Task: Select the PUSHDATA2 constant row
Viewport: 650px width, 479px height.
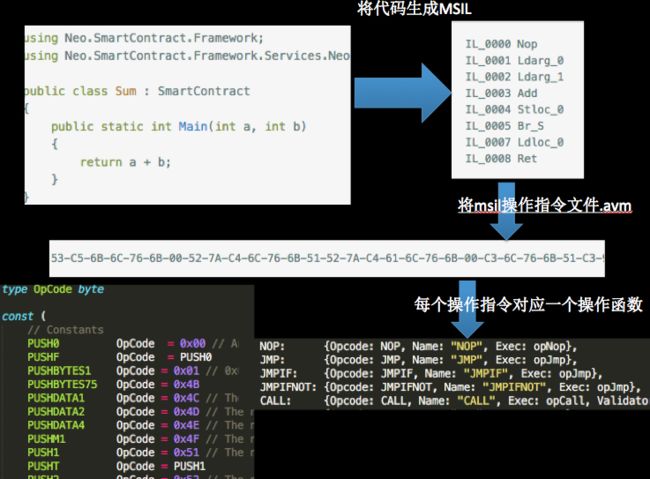Action: pos(141,412)
